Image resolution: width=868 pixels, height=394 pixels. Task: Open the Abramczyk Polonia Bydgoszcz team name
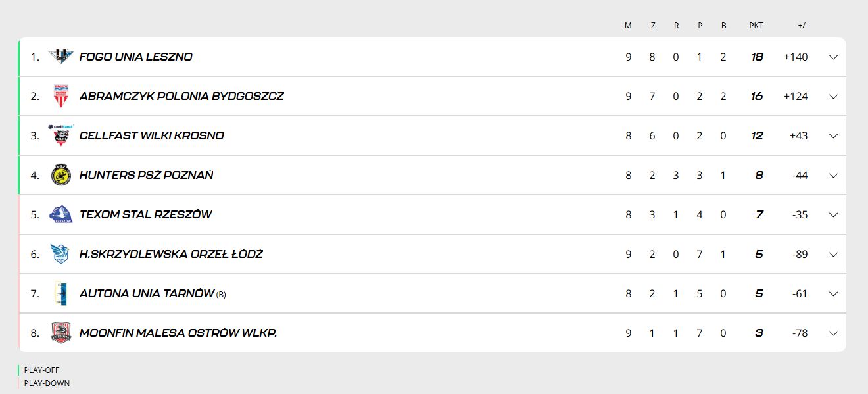click(x=181, y=96)
